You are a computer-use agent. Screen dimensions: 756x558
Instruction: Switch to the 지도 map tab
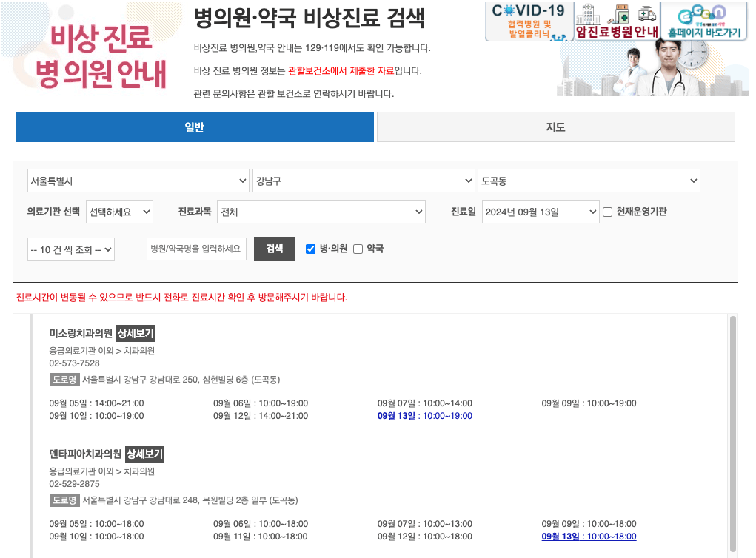coord(556,127)
